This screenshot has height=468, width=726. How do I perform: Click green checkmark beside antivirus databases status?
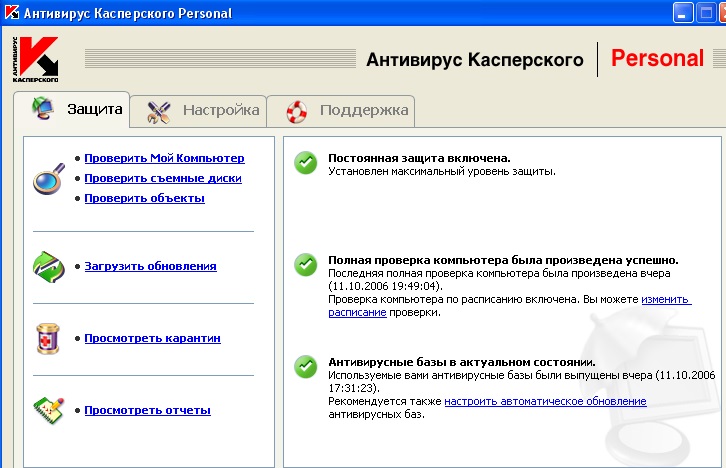tap(305, 367)
